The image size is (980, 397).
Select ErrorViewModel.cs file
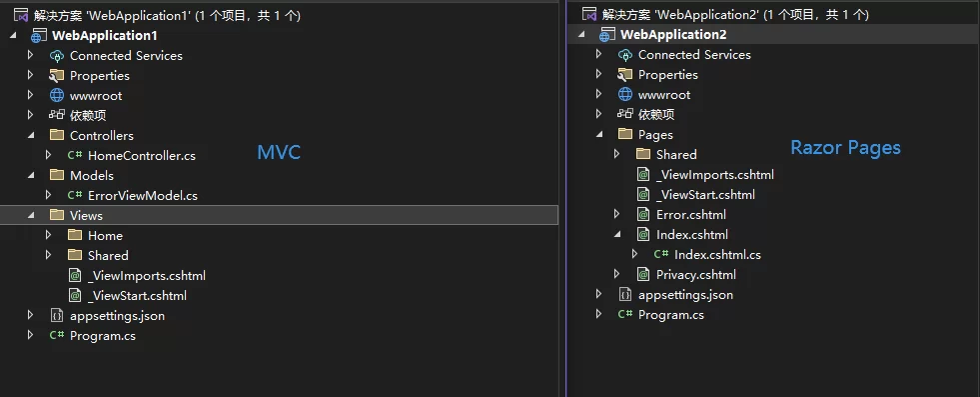click(x=143, y=196)
